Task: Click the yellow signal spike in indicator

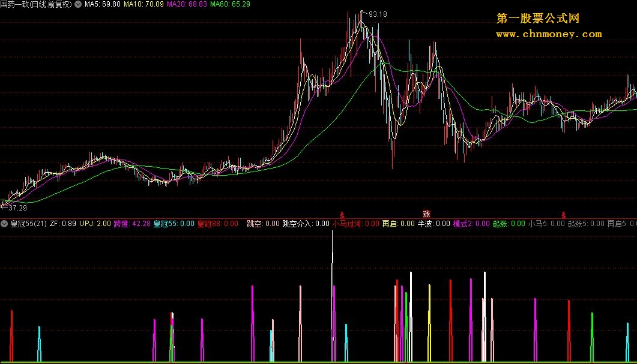Action: point(429,323)
